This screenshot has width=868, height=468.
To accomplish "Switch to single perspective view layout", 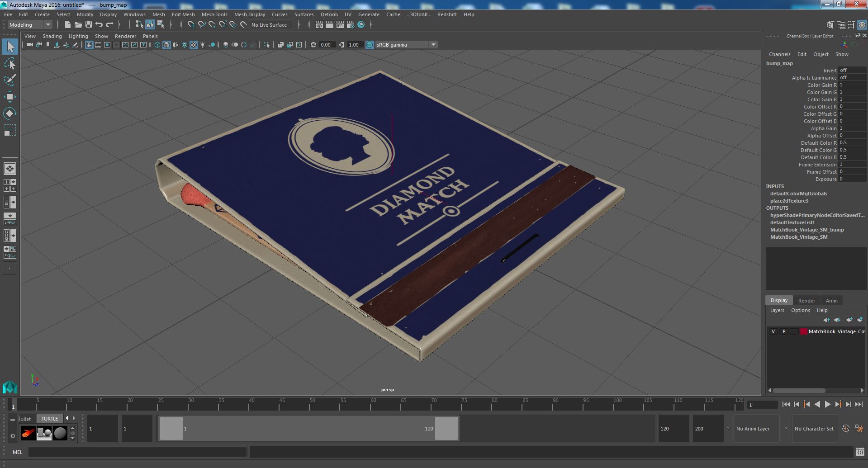I will coord(10,169).
